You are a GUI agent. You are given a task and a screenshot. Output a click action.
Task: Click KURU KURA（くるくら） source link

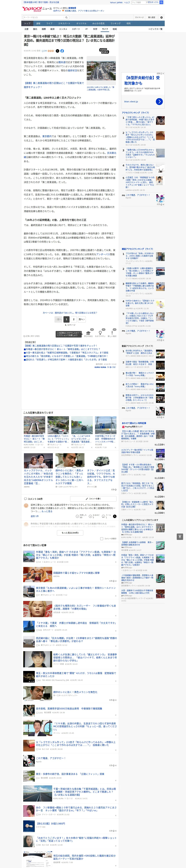coord(105,367)
